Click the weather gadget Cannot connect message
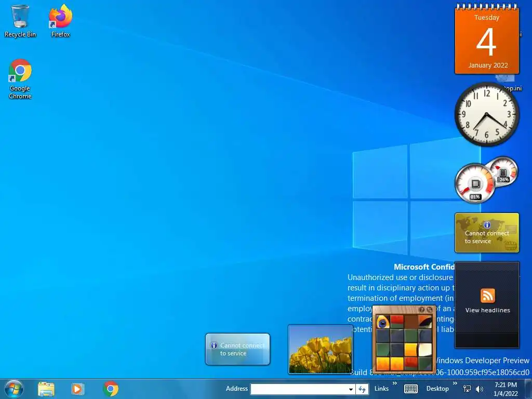532x399 pixels. pos(242,349)
